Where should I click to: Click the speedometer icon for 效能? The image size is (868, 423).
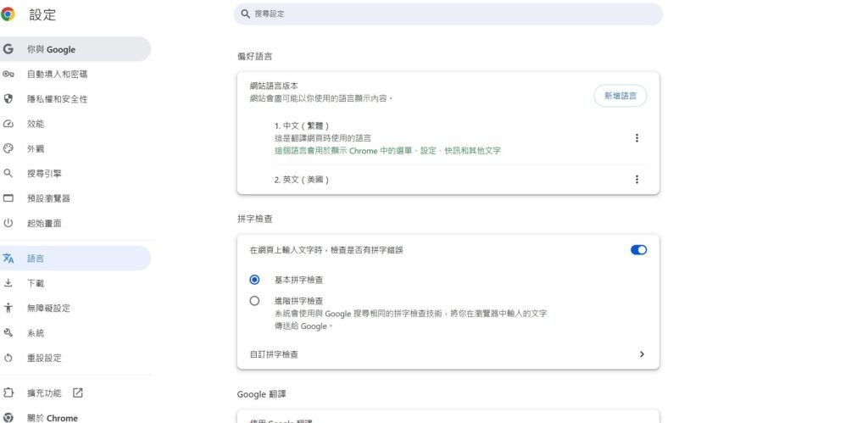(8, 124)
